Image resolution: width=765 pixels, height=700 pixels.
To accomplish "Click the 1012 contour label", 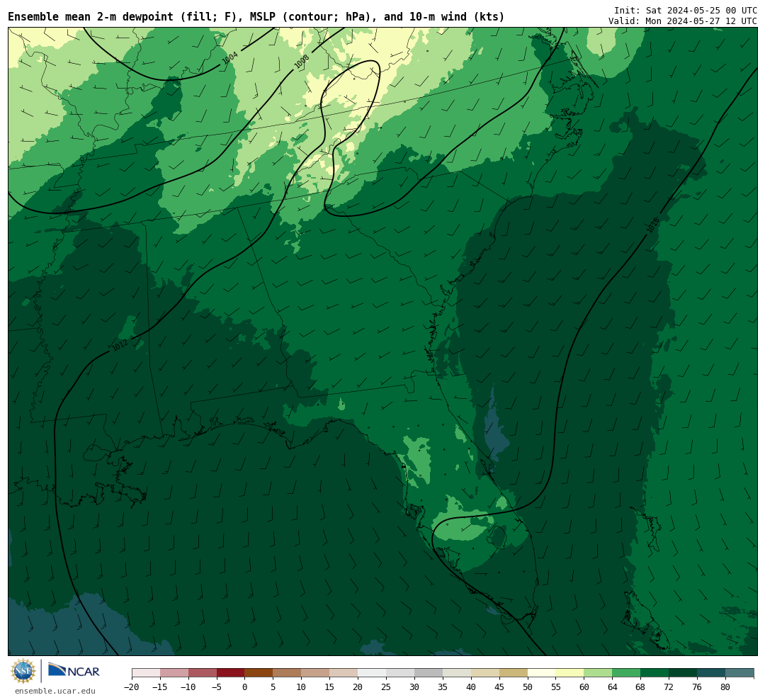I will click(120, 345).
